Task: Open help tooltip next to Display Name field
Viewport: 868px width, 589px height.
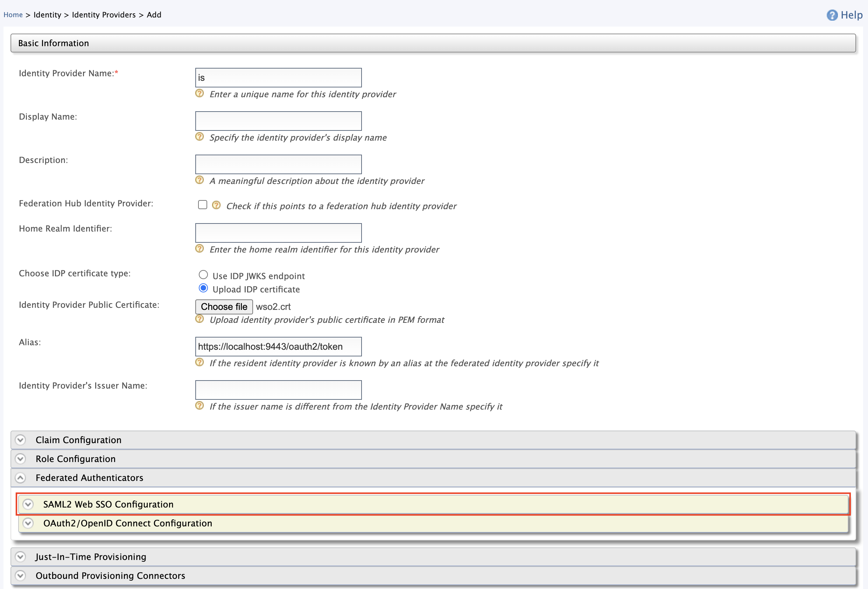Action: coord(199,137)
